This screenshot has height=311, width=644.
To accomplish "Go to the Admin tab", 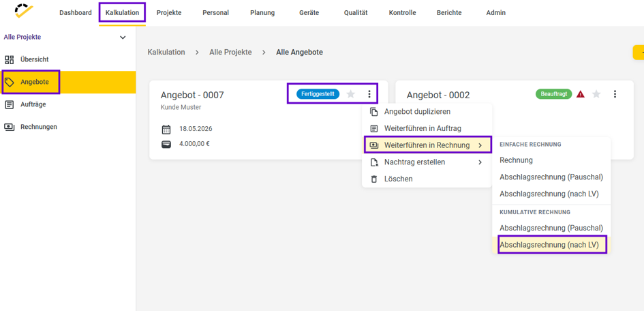I will [x=495, y=13].
